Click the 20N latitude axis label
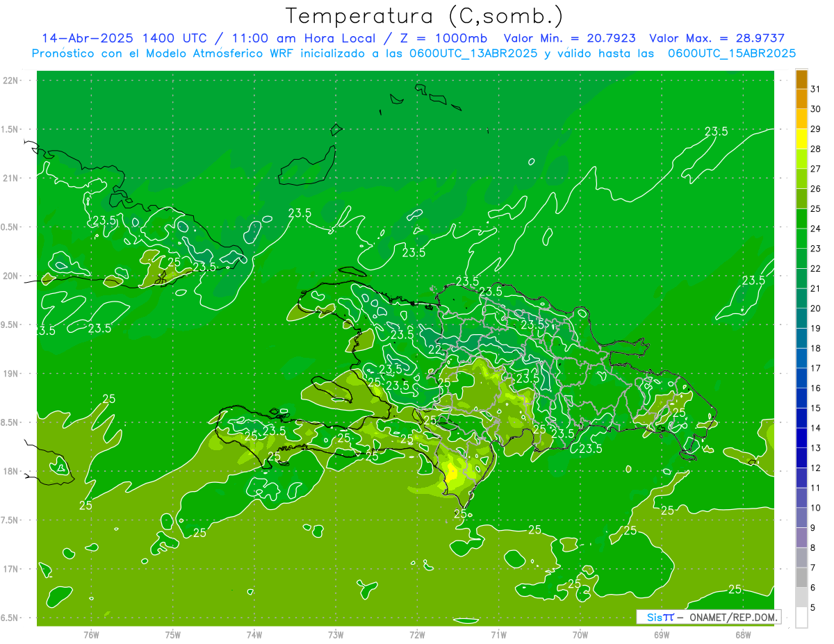Viewport: 834px width, 644px height. 10,276
